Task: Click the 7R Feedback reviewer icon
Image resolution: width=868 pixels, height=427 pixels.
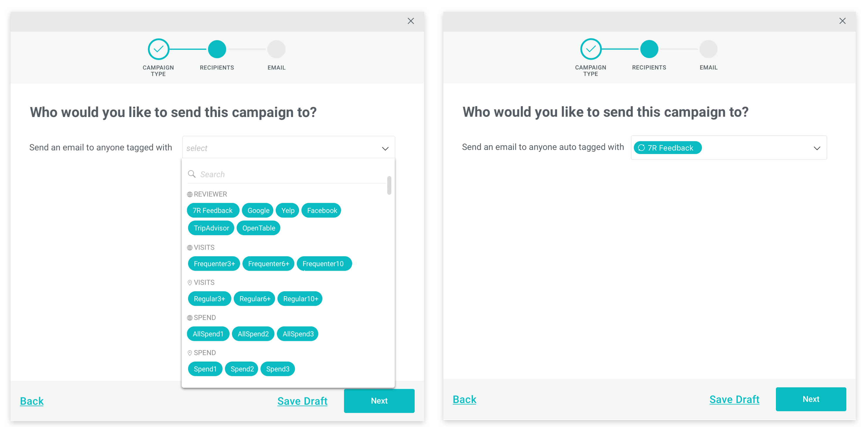Action: click(x=213, y=211)
